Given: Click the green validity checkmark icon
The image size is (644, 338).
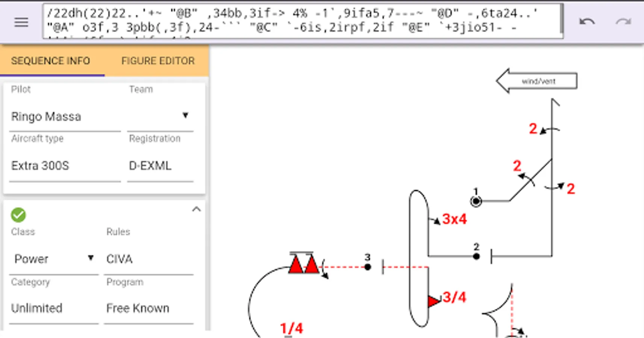Looking at the screenshot, I should coord(18,215).
